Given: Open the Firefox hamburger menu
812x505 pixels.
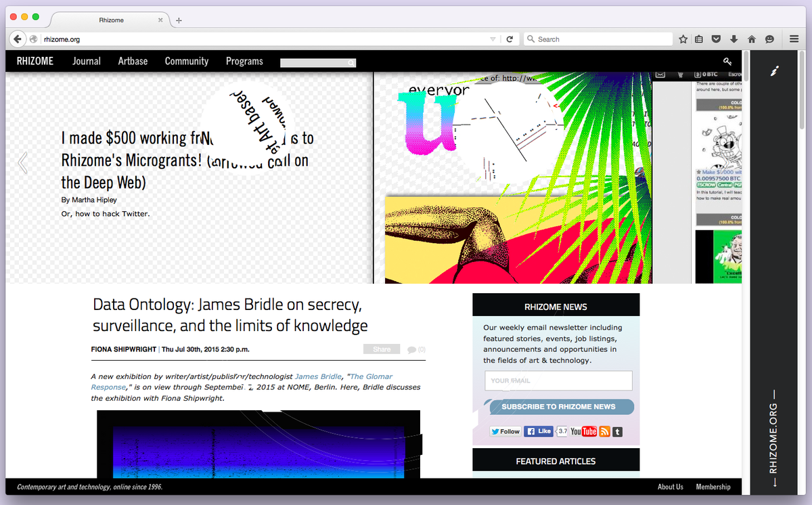Looking at the screenshot, I should [x=794, y=39].
